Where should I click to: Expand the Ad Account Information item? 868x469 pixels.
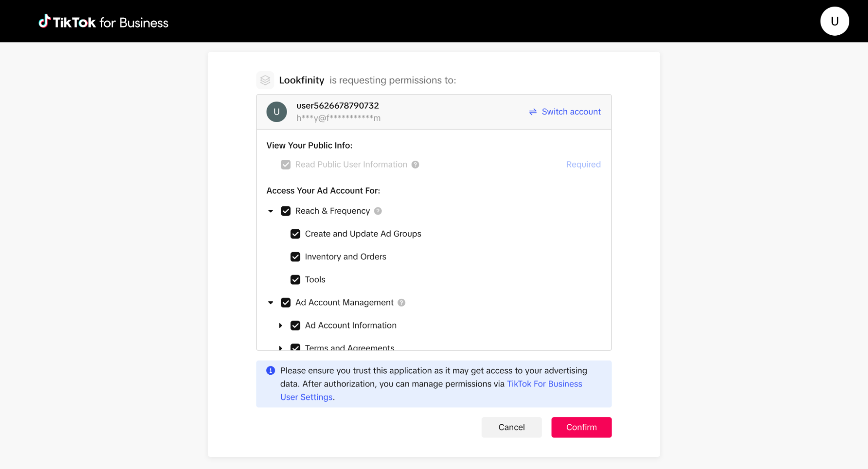click(281, 326)
